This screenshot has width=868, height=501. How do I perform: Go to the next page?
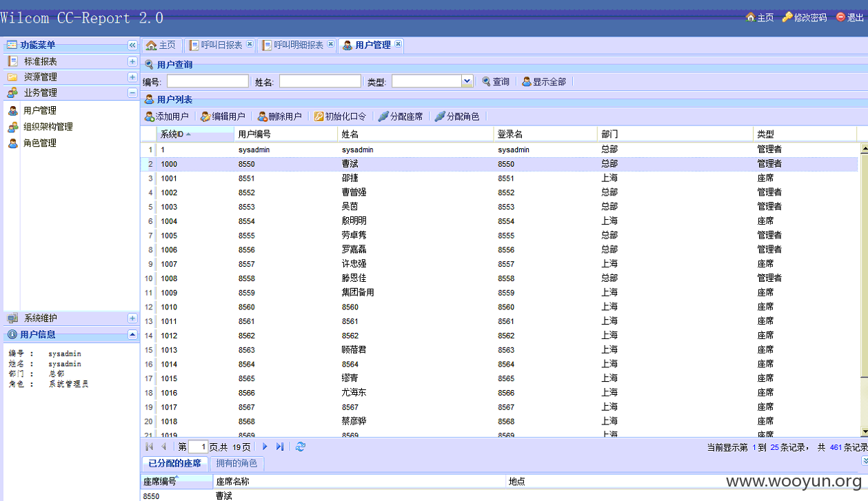point(265,447)
